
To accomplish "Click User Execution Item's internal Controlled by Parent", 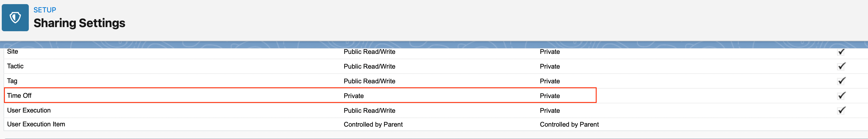I will pos(373,125).
